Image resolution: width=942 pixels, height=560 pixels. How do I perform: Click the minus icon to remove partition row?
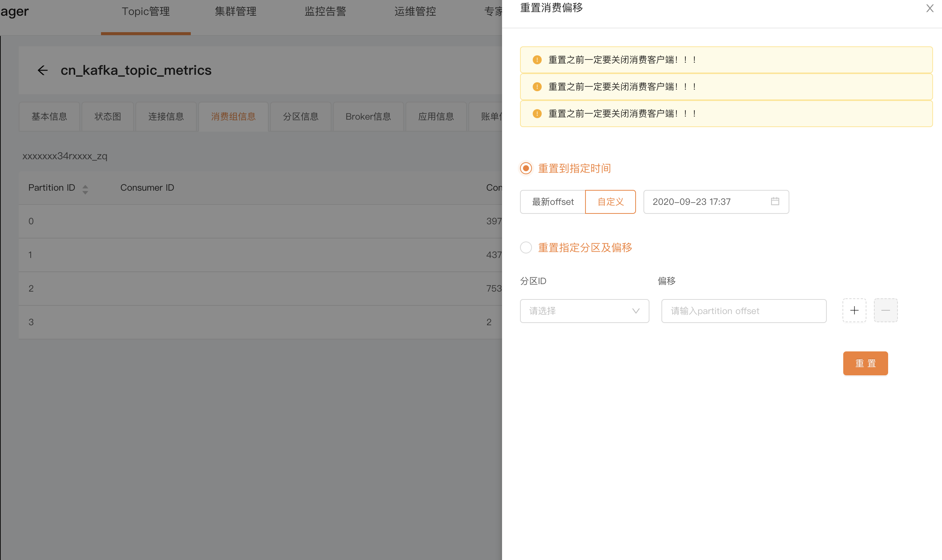(886, 310)
